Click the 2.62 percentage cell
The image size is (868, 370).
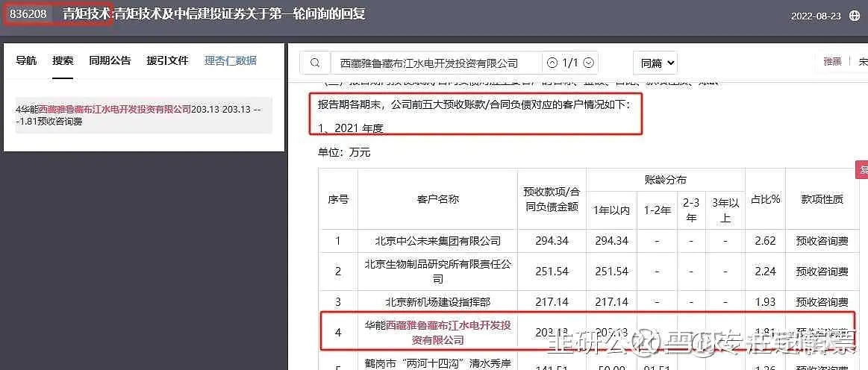(x=767, y=241)
